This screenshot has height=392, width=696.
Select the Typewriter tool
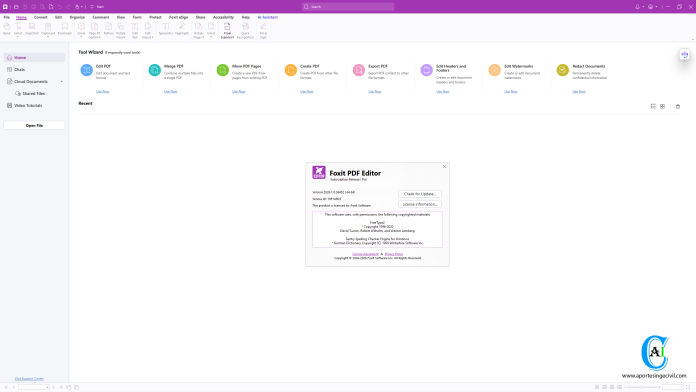pos(166,29)
